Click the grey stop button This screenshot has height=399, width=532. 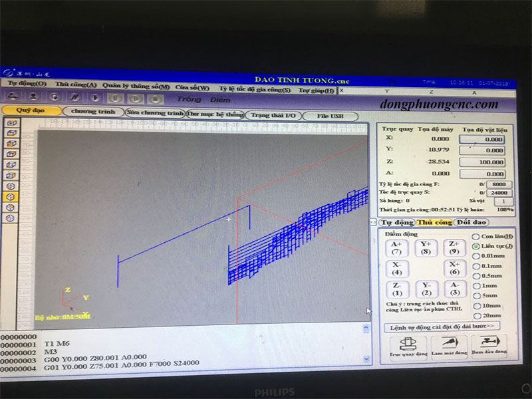(x=156, y=99)
